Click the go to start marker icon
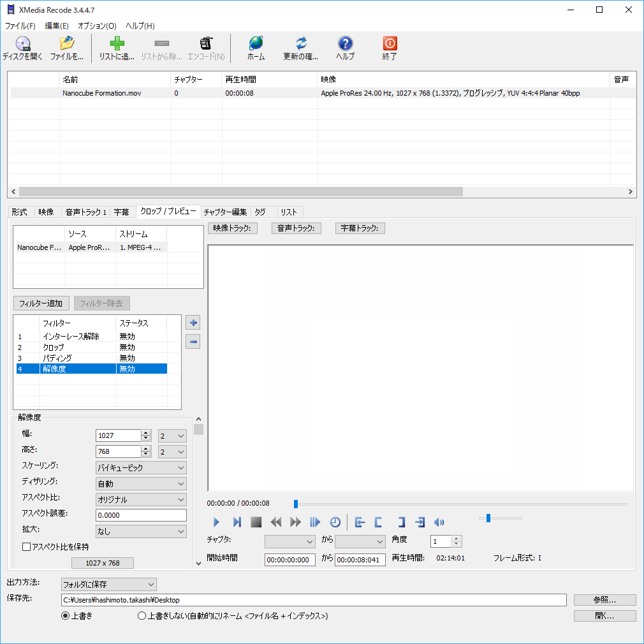This screenshot has height=644, width=644. pos(360,522)
